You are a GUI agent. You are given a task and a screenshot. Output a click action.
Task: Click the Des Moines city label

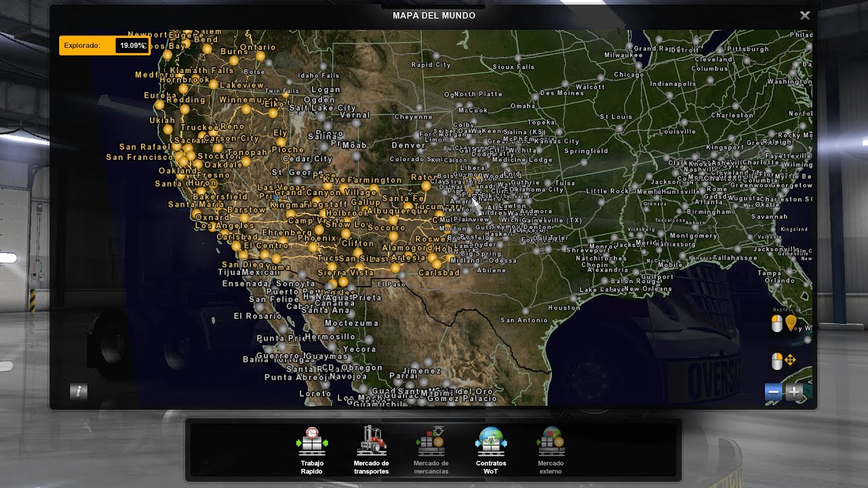click(x=561, y=93)
